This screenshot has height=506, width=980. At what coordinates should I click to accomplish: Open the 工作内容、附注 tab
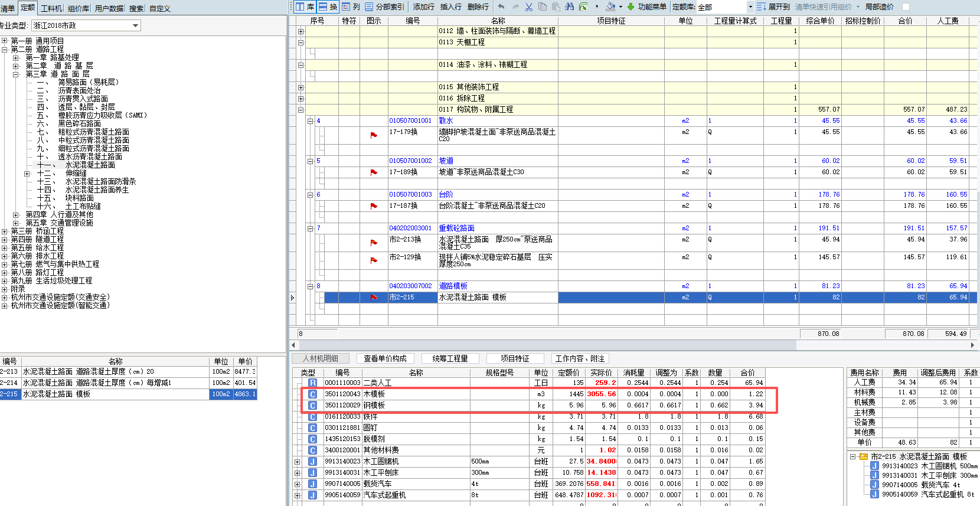click(580, 358)
